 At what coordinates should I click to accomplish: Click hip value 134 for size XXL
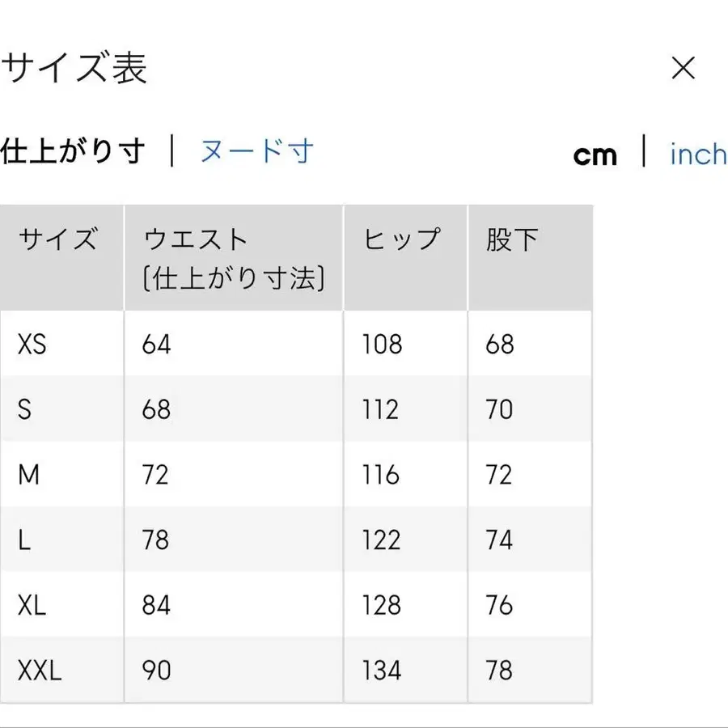380,671
